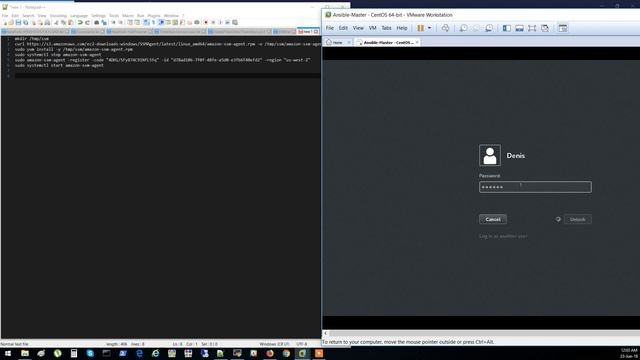640x360 pixels.
Task: Click the Open file icon in Notepad++
Action: [x=11, y=22]
